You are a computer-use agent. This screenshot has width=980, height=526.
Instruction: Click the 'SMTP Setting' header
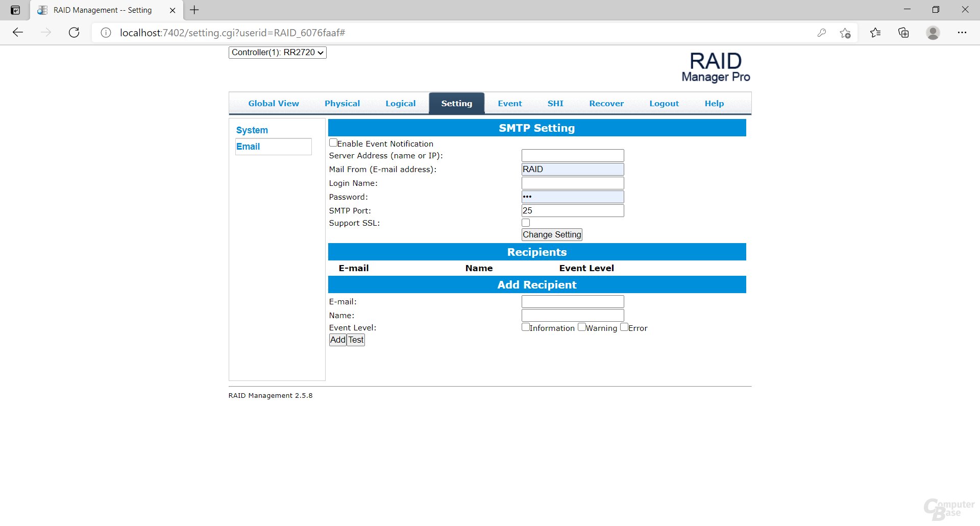pyautogui.click(x=537, y=128)
